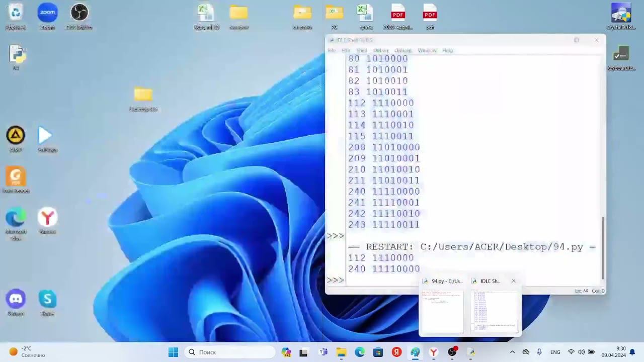Open the CrystalDiskInfo desktop shortcut
The height and width of the screenshot is (362, 644).
click(x=621, y=16)
